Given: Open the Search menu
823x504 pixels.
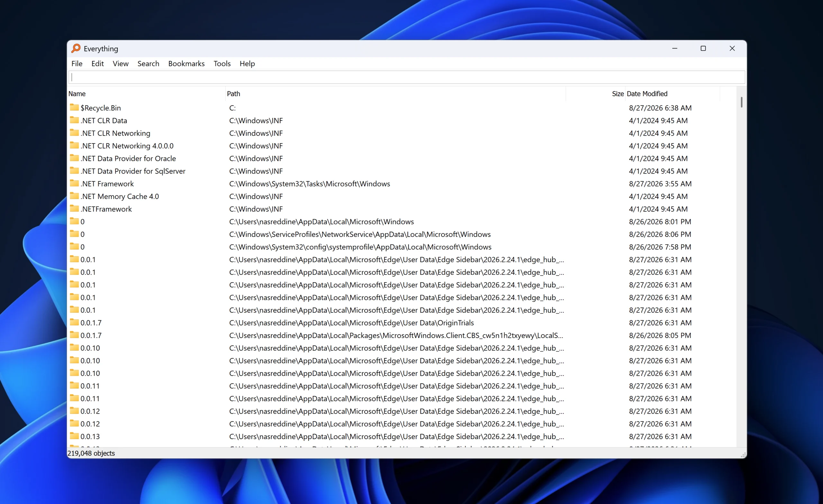Looking at the screenshot, I should pos(148,63).
